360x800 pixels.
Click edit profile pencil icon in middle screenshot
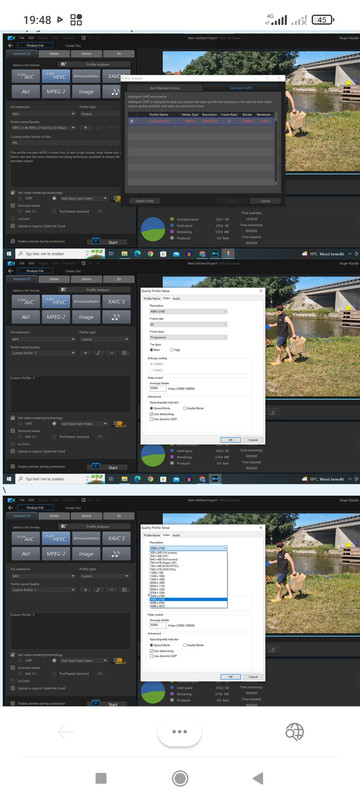pyautogui.click(x=98, y=353)
